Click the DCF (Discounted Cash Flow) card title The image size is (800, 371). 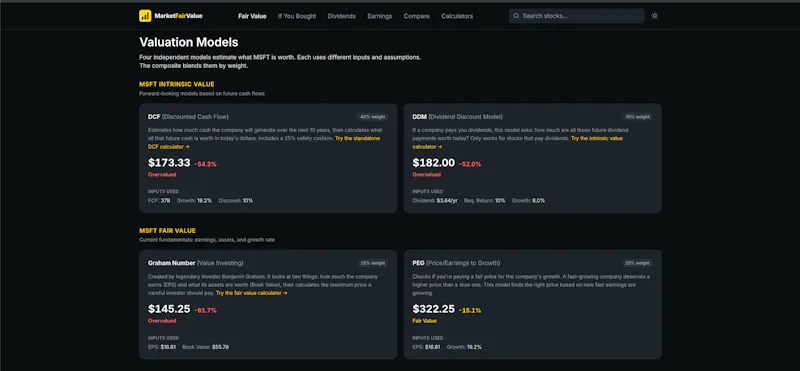[x=188, y=117]
